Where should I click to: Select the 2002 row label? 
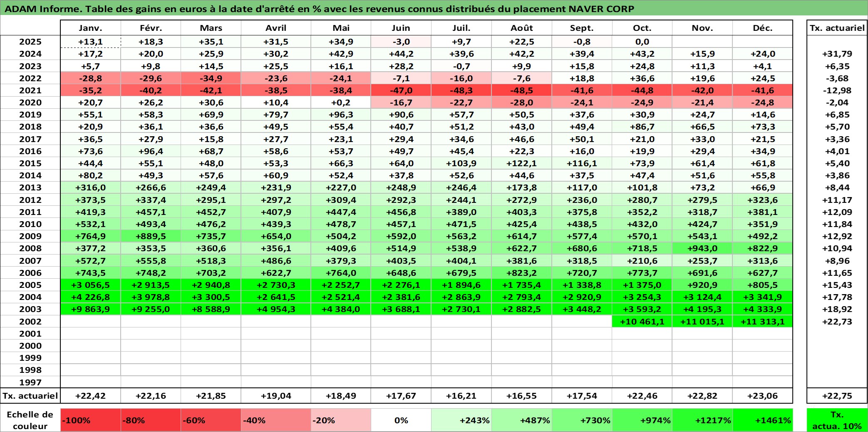coord(30,322)
